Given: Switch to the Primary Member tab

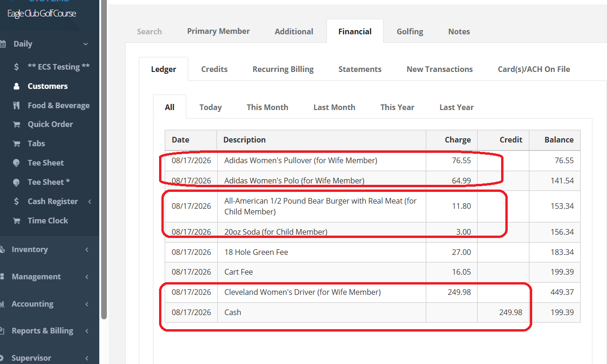Looking at the screenshot, I should pyautogui.click(x=218, y=31).
